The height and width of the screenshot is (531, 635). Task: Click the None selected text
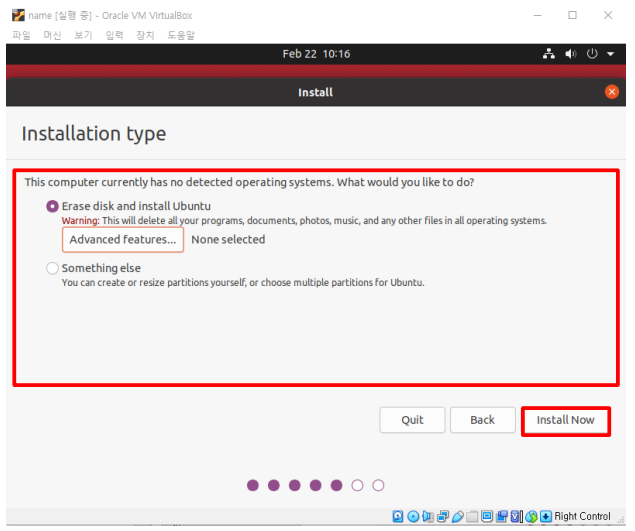tap(228, 240)
